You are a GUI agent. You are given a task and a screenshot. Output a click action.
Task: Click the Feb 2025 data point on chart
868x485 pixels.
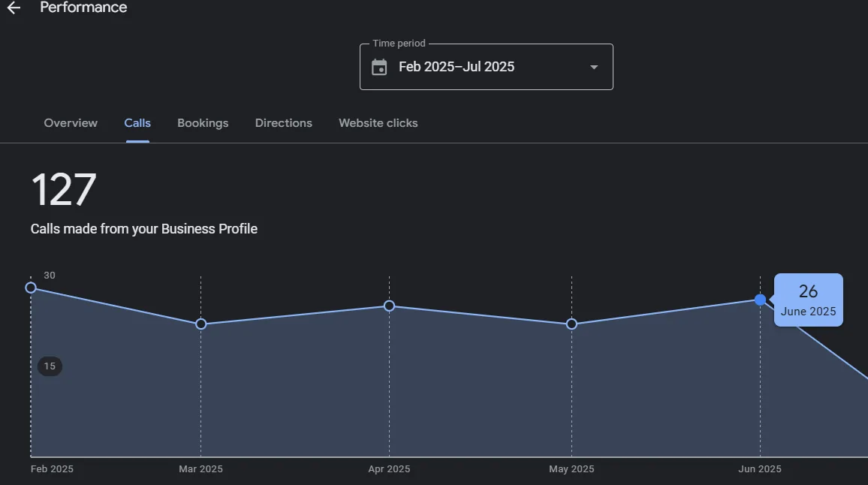click(x=31, y=288)
